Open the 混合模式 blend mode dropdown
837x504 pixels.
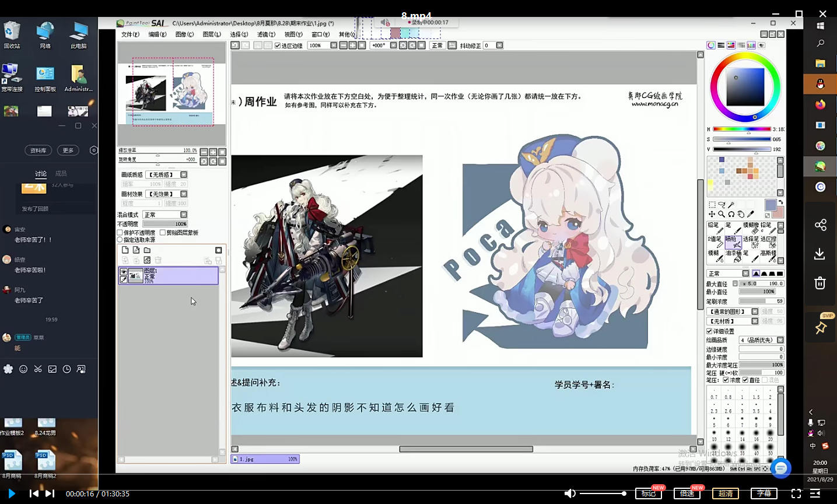(184, 215)
